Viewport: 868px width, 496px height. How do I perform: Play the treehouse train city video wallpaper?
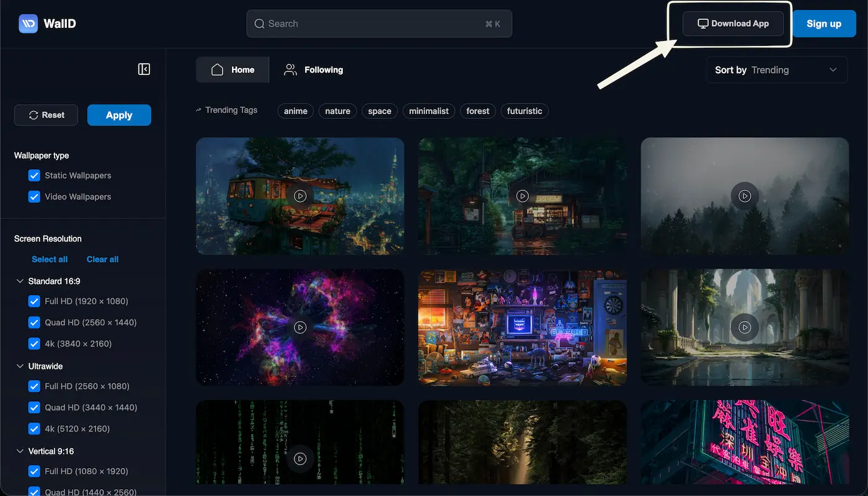coord(300,196)
